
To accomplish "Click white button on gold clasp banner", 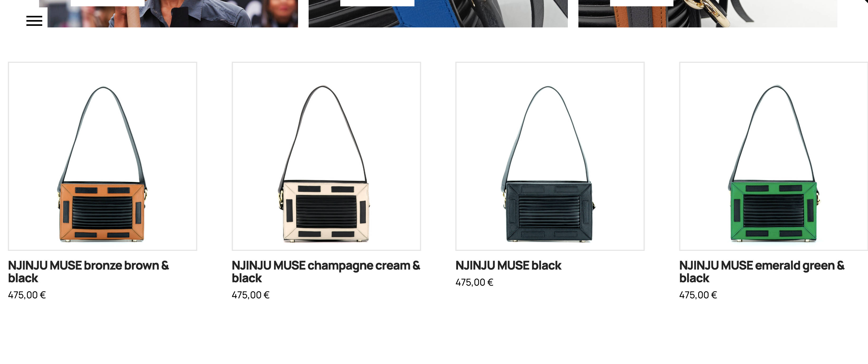I will 641,3.
